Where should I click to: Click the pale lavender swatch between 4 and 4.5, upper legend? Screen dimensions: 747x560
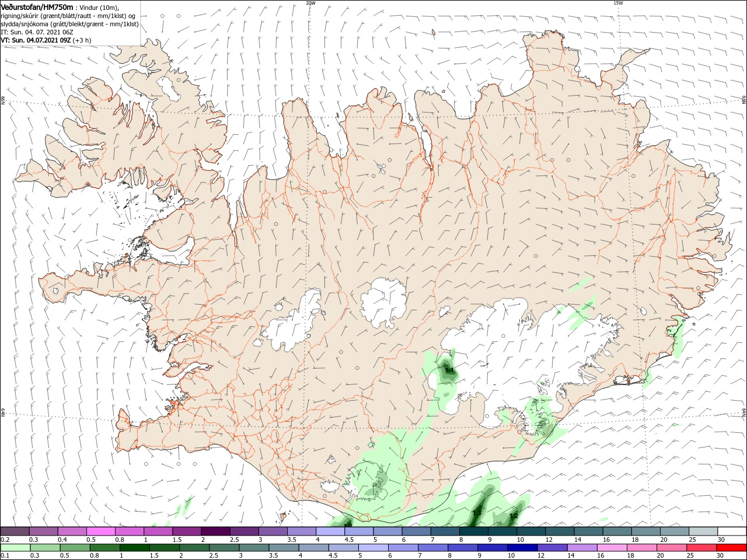330,531
